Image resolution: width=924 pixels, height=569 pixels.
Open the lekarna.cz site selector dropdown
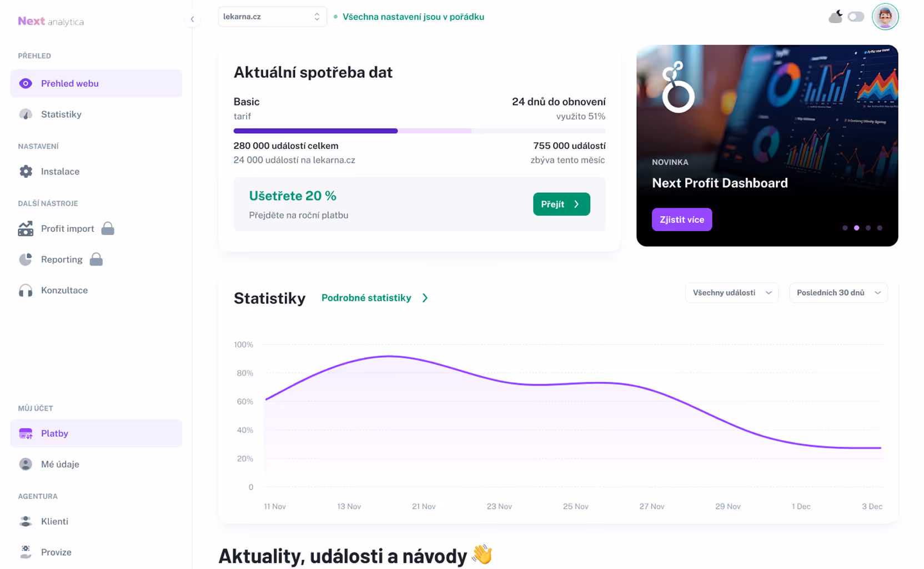272,17
